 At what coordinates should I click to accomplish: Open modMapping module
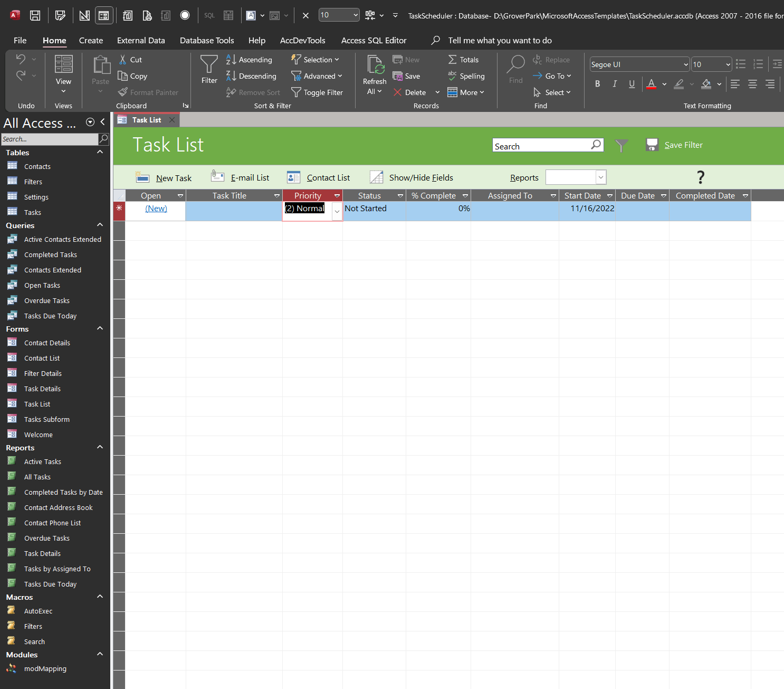(45, 668)
